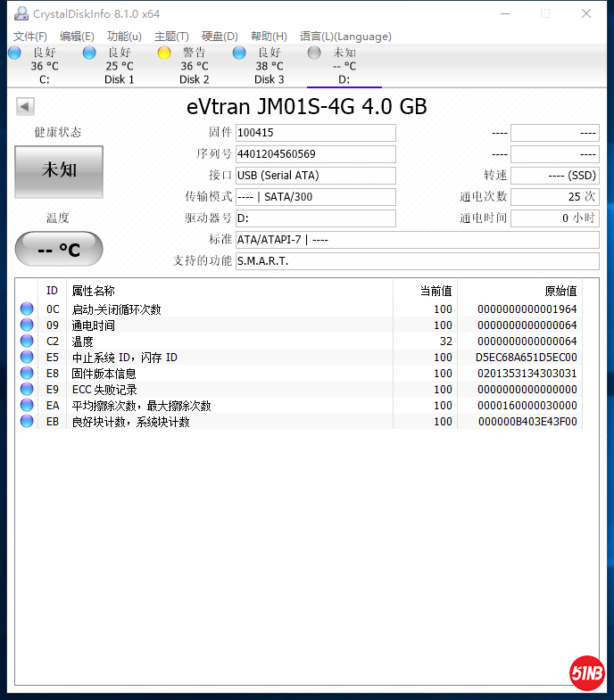Click the status orb for attribute E8

(27, 373)
